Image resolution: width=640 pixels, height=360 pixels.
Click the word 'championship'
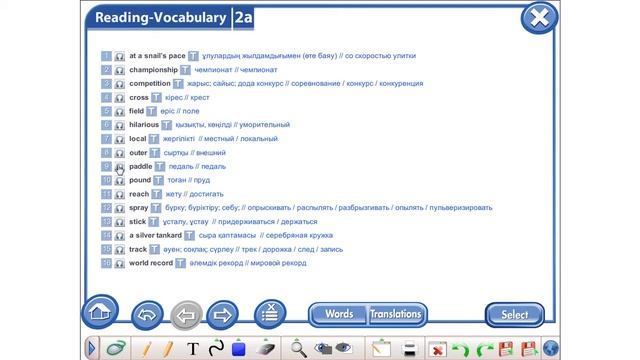153,70
